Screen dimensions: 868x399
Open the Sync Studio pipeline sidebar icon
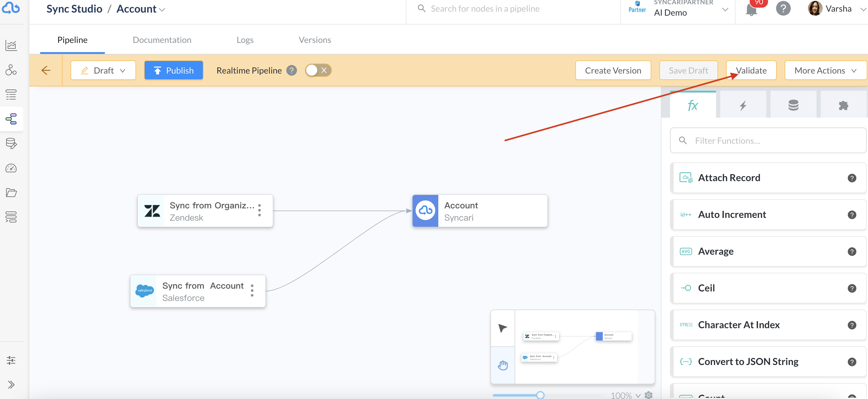pyautogui.click(x=11, y=119)
